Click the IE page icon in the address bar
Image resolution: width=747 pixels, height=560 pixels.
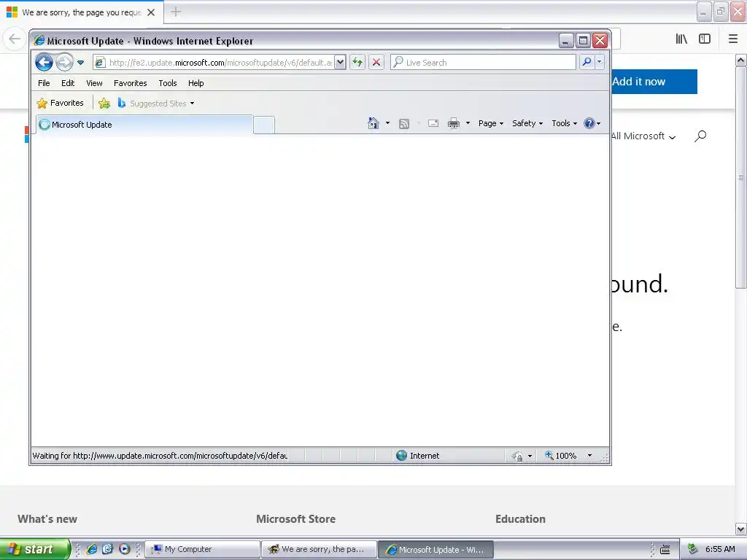[99, 63]
